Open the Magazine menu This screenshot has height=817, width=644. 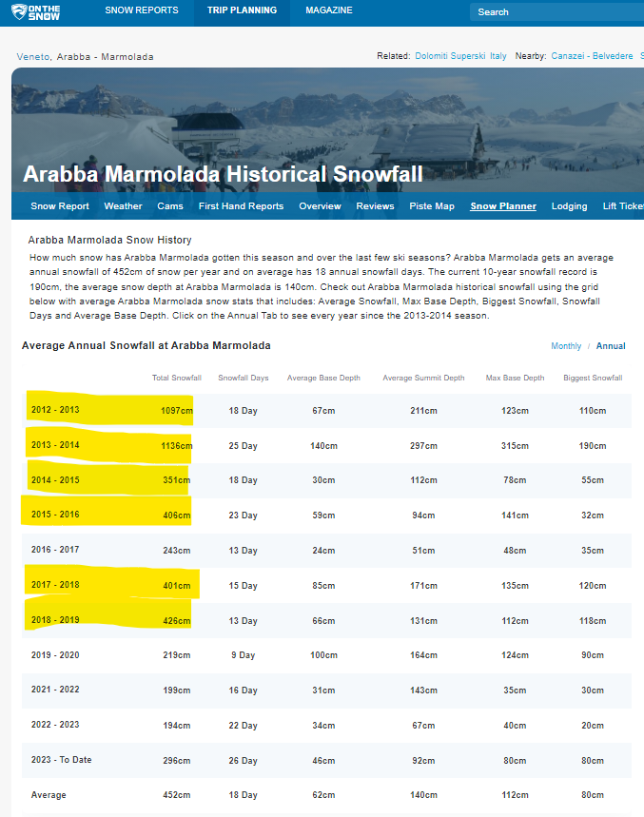coord(329,10)
